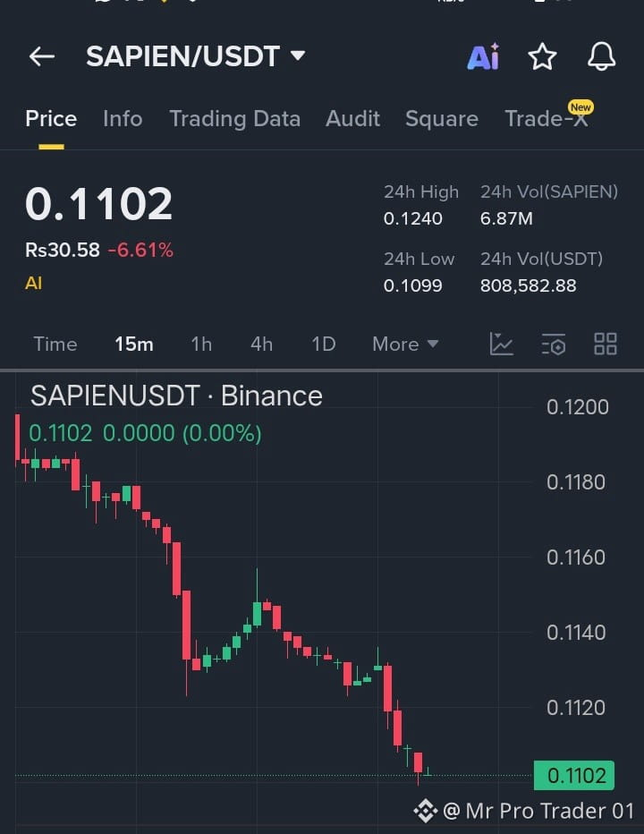This screenshot has height=834, width=644.
Task: Add SAPIEN/USDT to favorites with star
Action: click(542, 56)
